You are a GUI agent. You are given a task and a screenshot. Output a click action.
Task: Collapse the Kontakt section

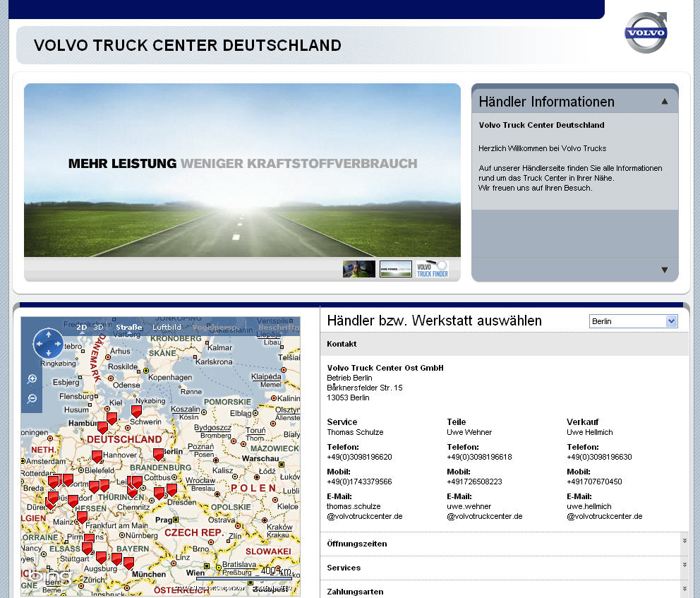(x=504, y=344)
